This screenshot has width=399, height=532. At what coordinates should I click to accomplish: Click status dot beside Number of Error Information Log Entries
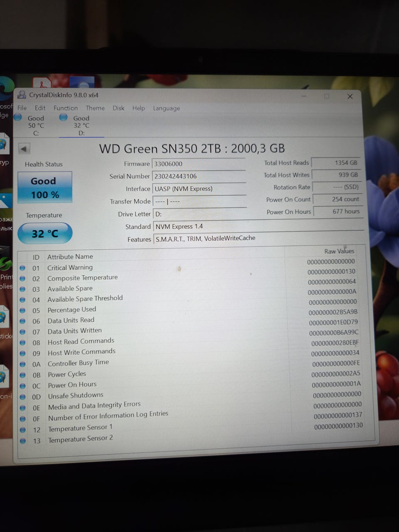[22, 419]
